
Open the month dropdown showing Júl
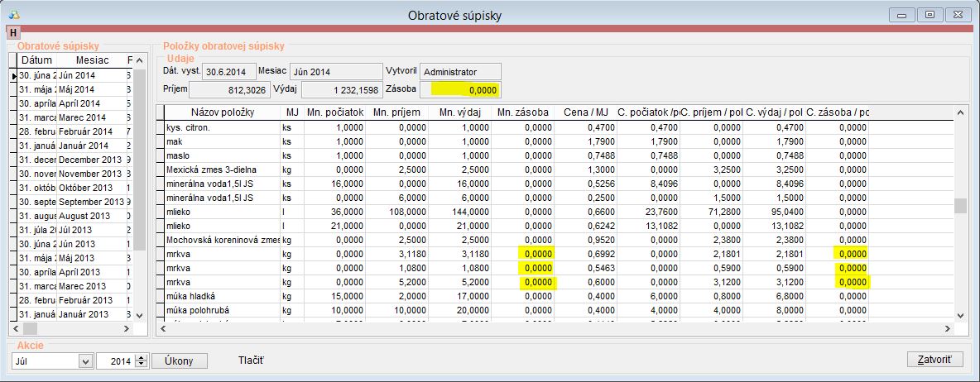[84, 361]
